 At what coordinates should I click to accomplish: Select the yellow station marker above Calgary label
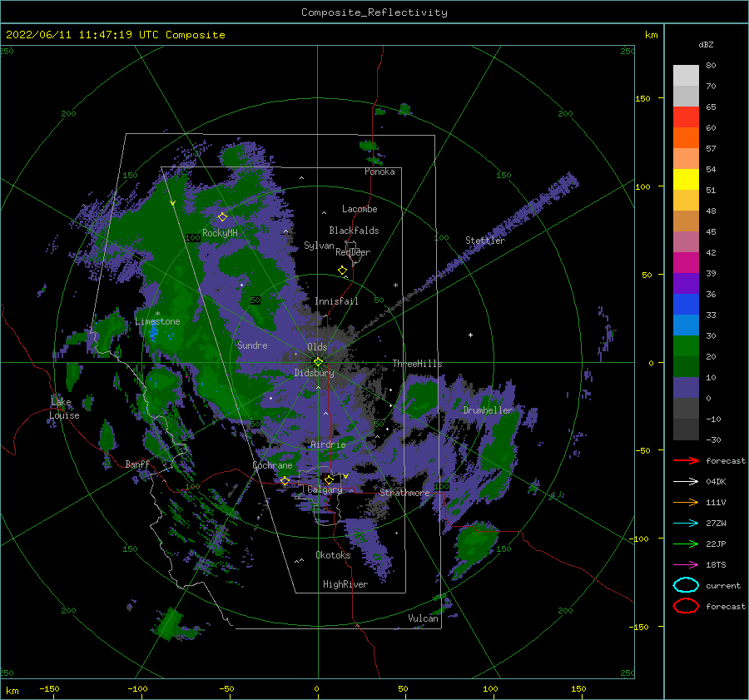329,479
